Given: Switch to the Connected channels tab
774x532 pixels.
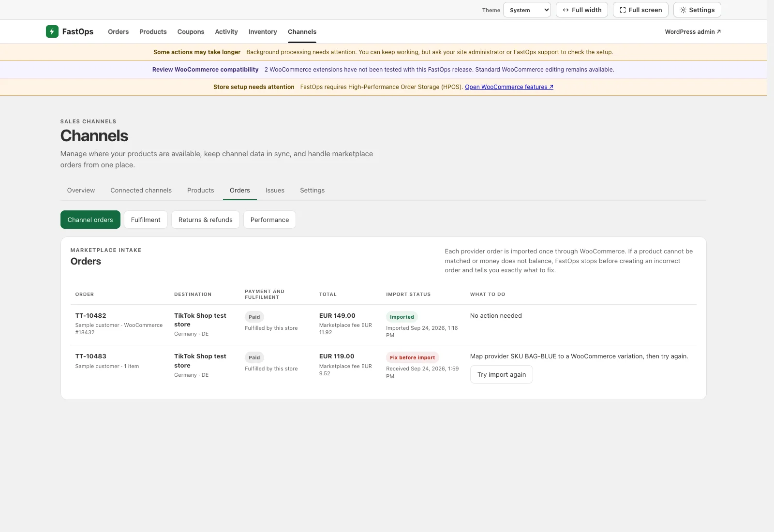Looking at the screenshot, I should click(x=141, y=190).
